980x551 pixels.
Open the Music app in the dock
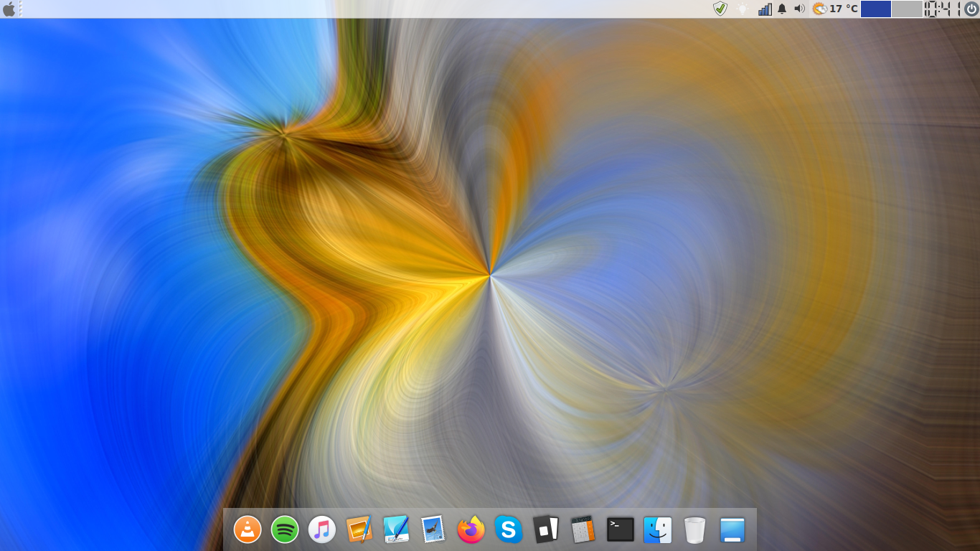pos(322,530)
